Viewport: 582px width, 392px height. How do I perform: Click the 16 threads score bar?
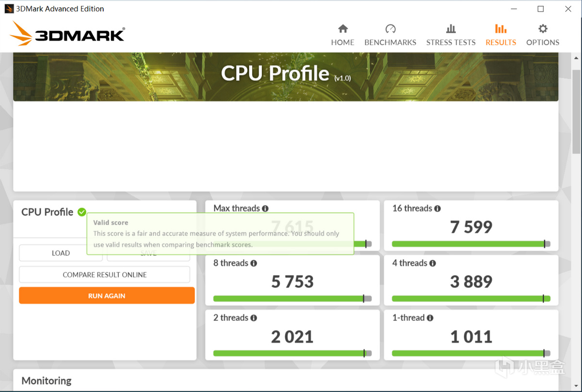pyautogui.click(x=471, y=244)
